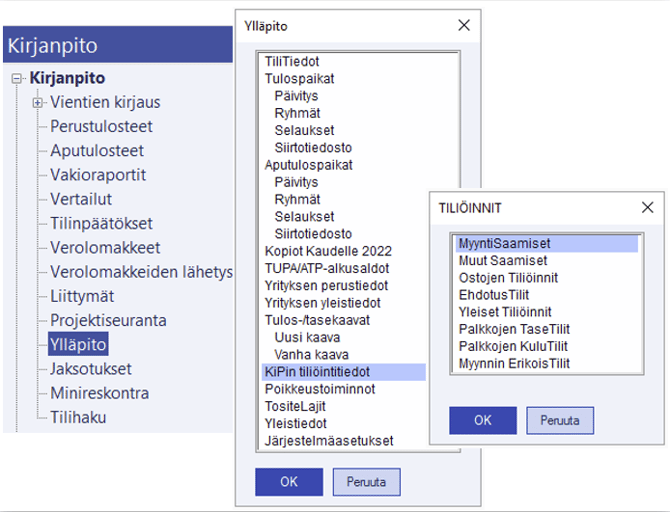Confirm with OK in the TILIÖINNIT dialog
This screenshot has height=512, width=670.
pos(483,420)
